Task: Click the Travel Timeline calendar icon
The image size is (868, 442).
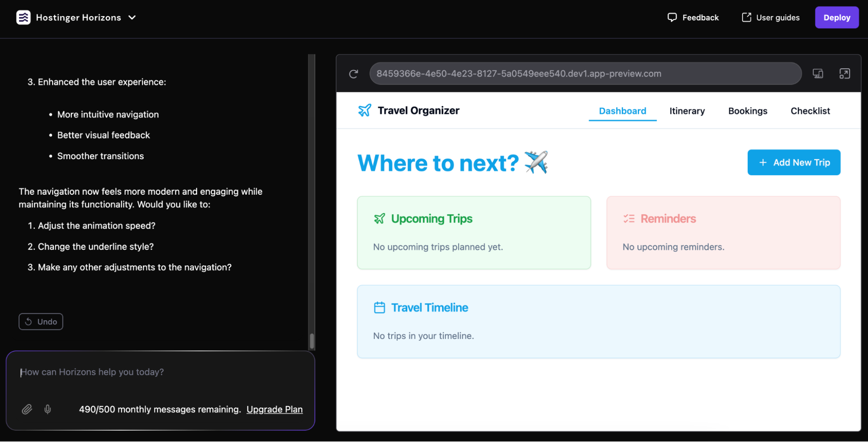Action: point(380,307)
